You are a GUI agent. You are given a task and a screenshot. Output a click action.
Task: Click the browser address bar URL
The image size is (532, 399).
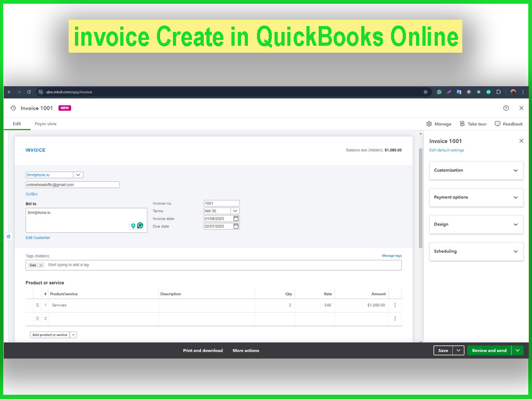[x=69, y=92]
